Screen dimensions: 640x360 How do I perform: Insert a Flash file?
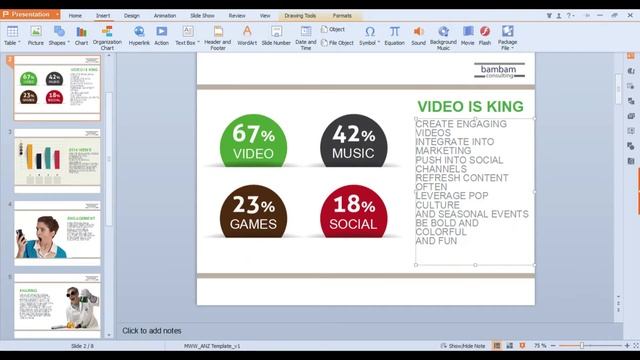click(x=485, y=35)
